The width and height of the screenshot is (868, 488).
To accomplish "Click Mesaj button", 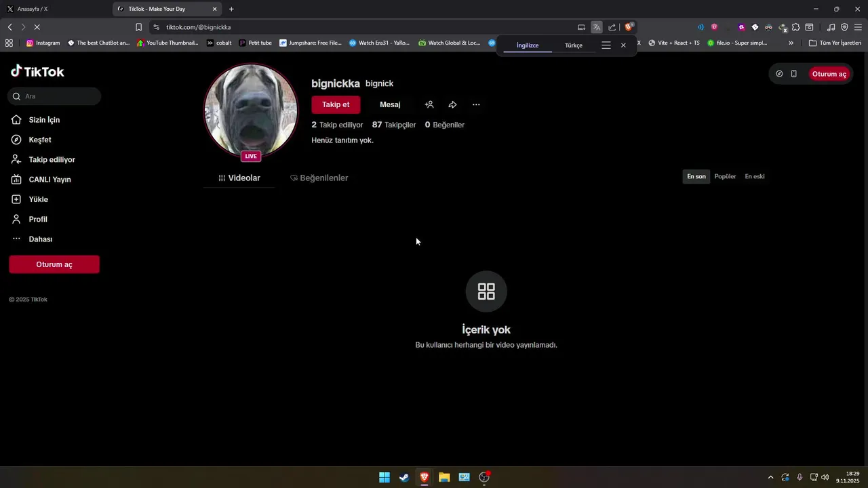I will 390,104.
